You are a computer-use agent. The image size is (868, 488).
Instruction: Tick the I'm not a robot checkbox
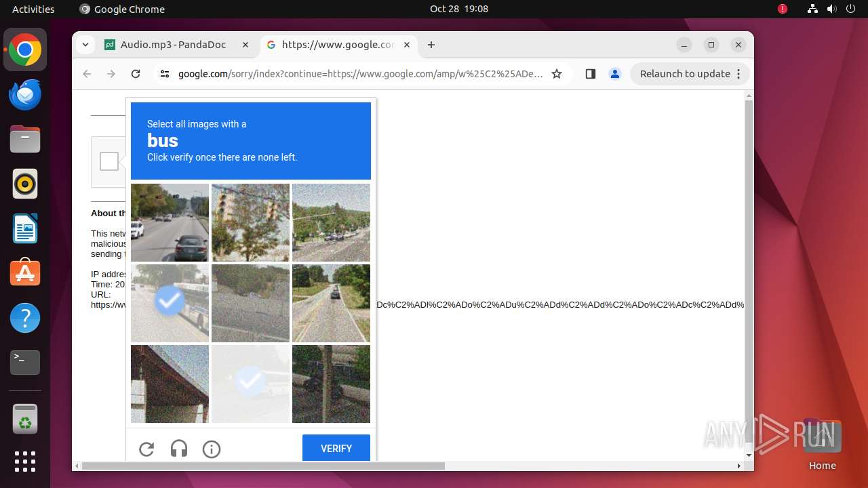pos(109,161)
